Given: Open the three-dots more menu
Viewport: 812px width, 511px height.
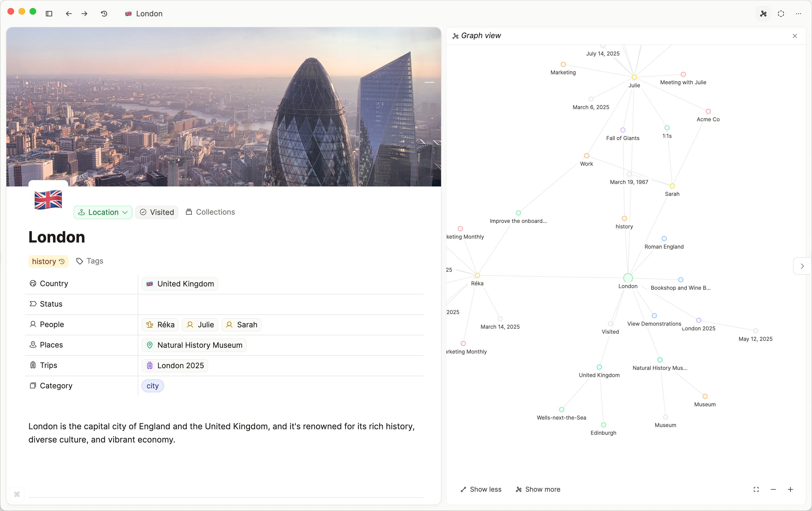Looking at the screenshot, I should click(x=798, y=14).
